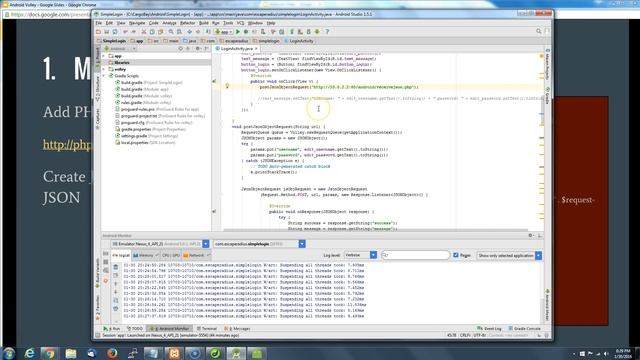Open the Refactor menu
Viewport: 640px width, 360px height.
click(x=188, y=23)
